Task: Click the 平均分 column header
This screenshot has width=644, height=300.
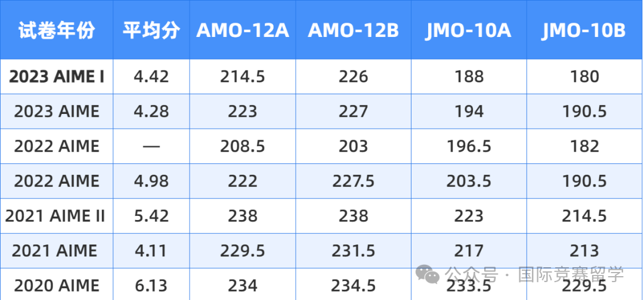Action: (151, 30)
